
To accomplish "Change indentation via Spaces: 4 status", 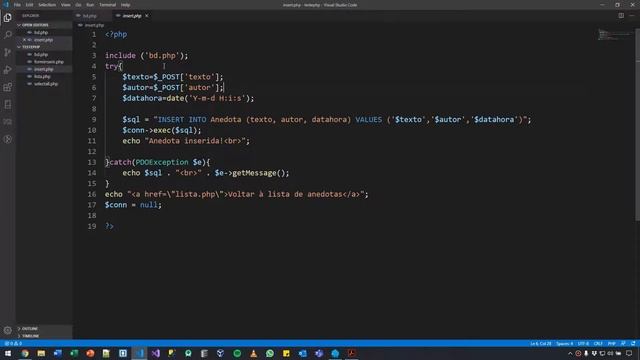I will [x=564, y=344].
